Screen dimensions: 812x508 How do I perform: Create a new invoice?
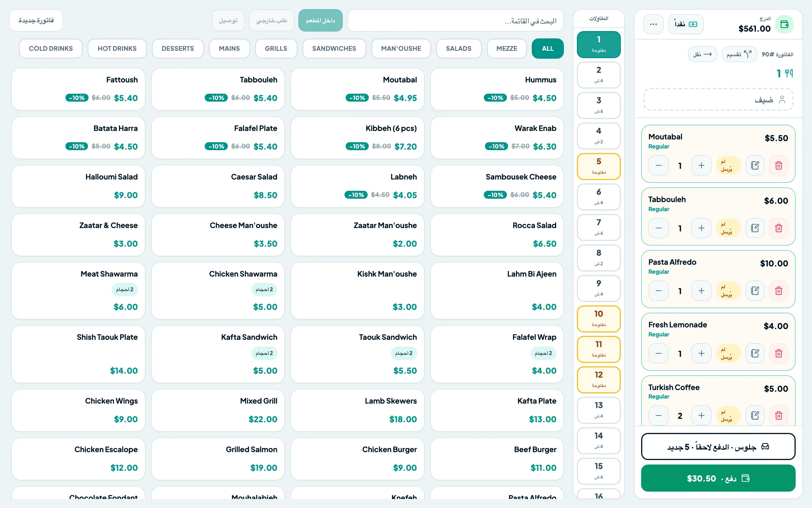point(36,21)
